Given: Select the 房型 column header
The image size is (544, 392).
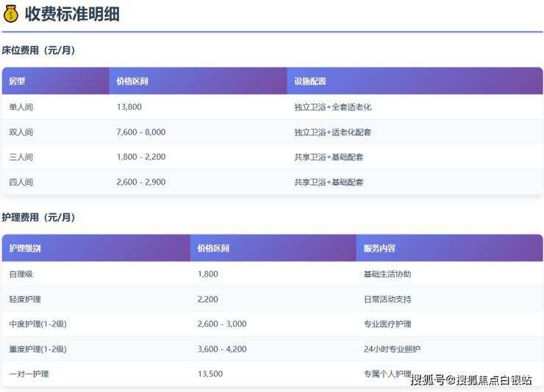Looking at the screenshot, I should 17,81.
